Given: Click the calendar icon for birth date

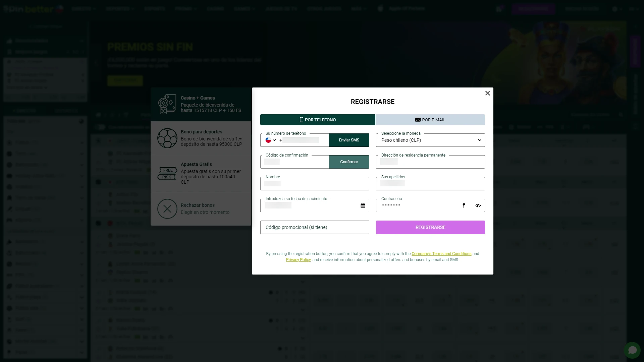Looking at the screenshot, I should (363, 205).
